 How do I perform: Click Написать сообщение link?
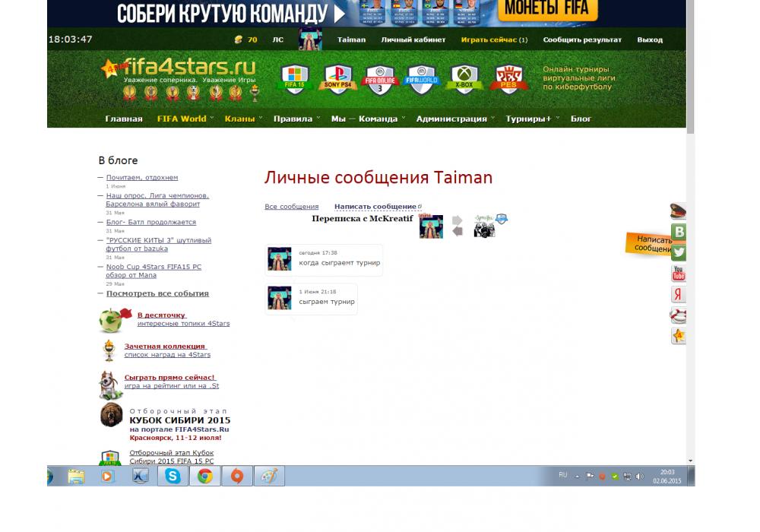(375, 207)
